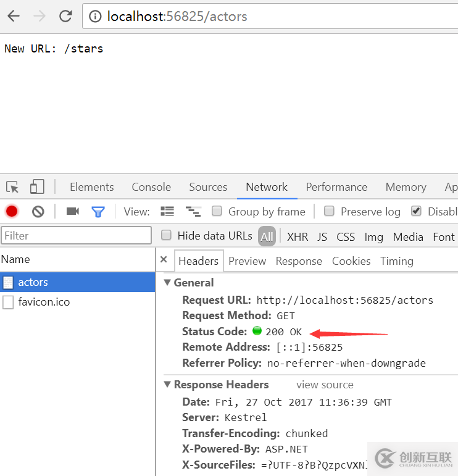Open the Headers details tab
The image size is (458, 476).
click(x=199, y=261)
